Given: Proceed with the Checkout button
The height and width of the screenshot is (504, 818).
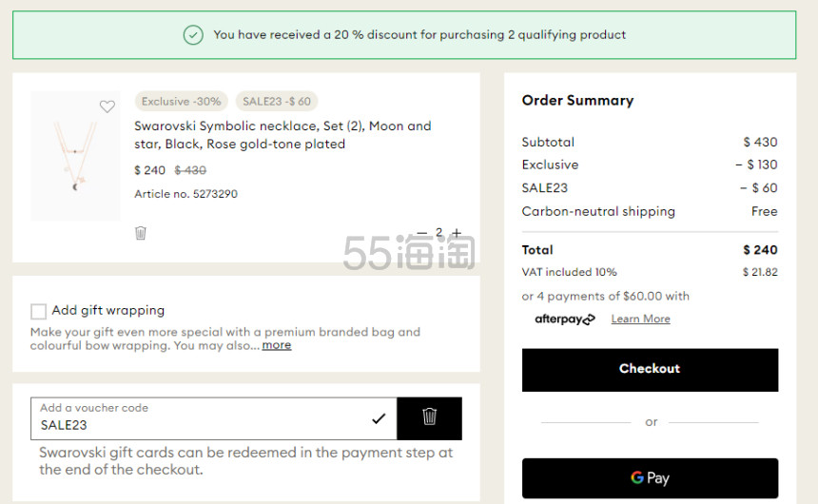Looking at the screenshot, I should tap(650, 370).
